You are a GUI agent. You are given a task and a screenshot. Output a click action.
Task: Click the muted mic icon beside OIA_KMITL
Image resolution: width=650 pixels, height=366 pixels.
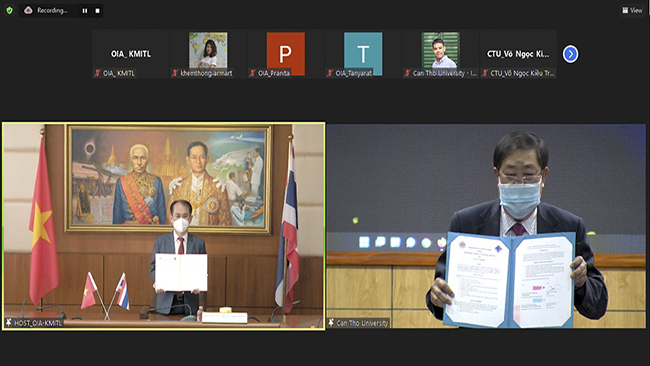(97, 73)
